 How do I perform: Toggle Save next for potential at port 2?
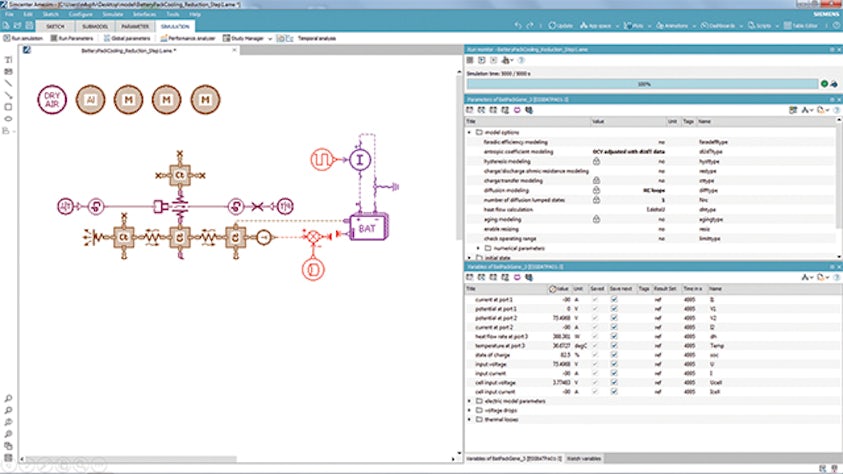point(614,318)
